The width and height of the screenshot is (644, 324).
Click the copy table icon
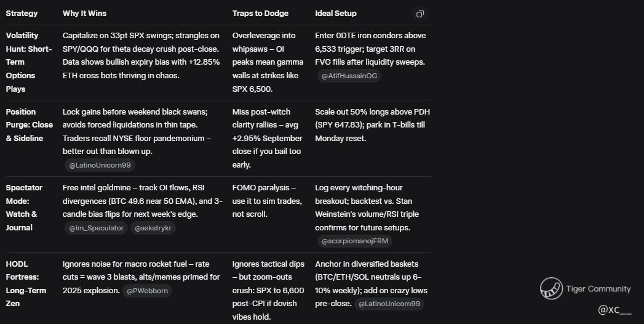coord(420,14)
